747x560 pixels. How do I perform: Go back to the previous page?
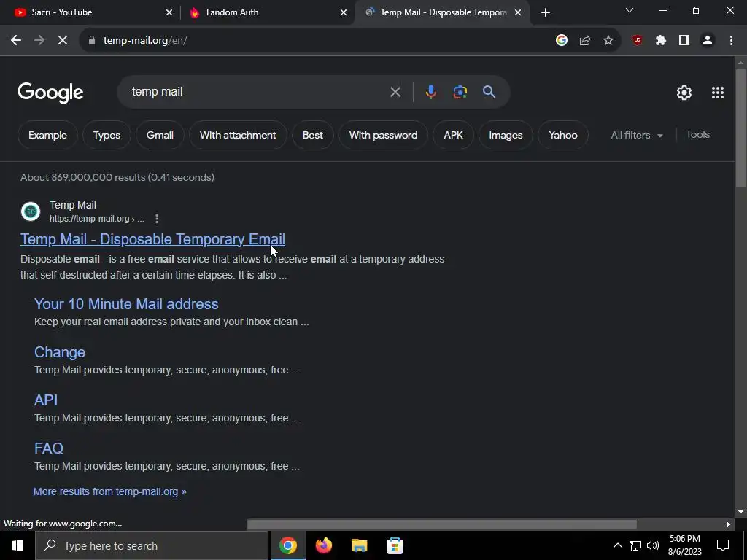coord(16,41)
